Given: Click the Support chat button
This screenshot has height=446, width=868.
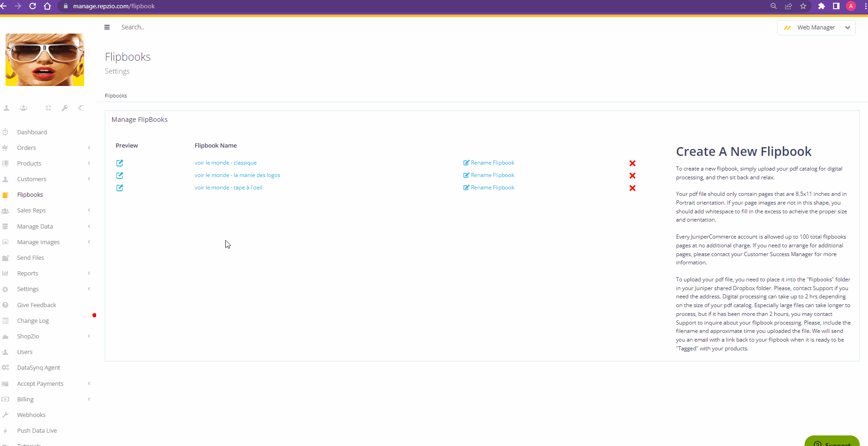Looking at the screenshot, I should [832, 441].
